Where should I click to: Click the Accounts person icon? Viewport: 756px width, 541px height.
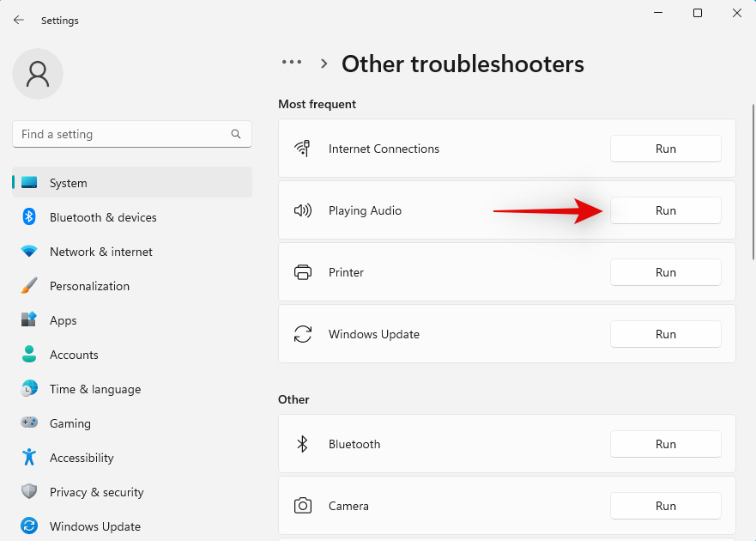pyautogui.click(x=29, y=355)
